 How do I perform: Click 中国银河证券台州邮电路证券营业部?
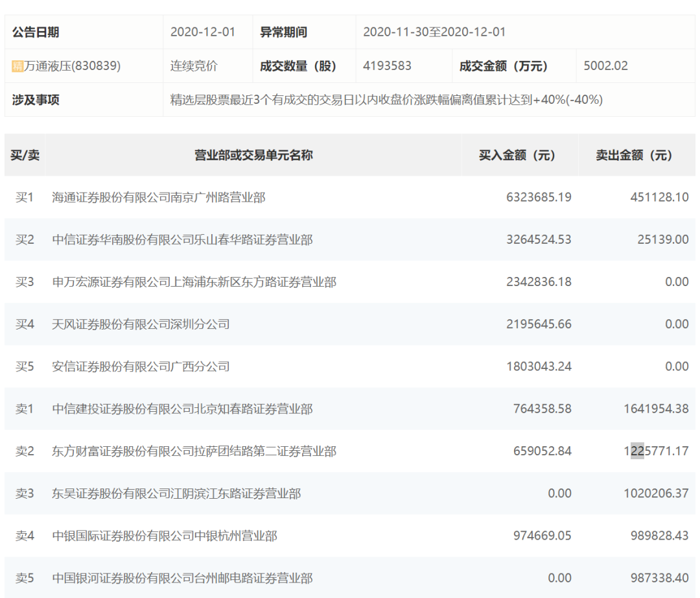(x=182, y=578)
